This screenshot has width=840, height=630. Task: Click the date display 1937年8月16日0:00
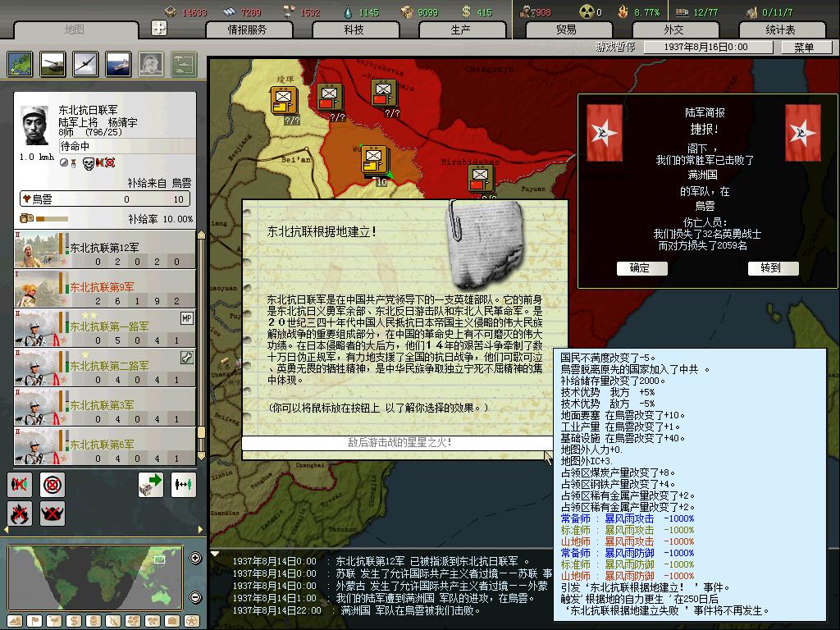(x=708, y=47)
